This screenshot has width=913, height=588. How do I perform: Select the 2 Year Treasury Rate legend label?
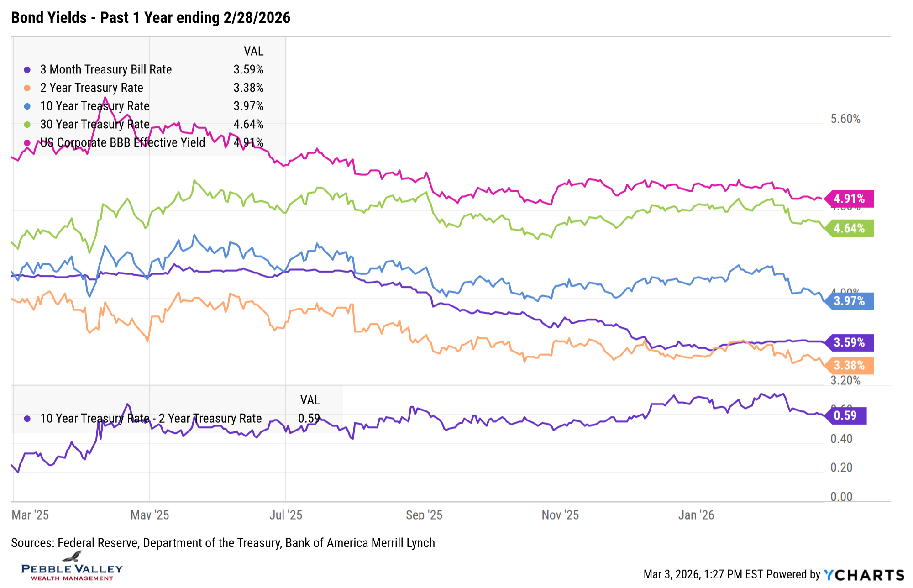92,88
